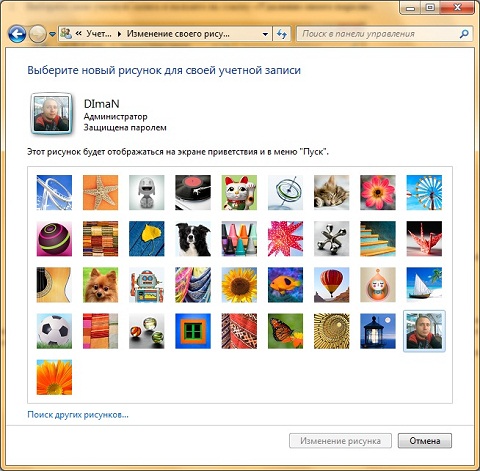Select the soccer ball picture

click(54, 331)
